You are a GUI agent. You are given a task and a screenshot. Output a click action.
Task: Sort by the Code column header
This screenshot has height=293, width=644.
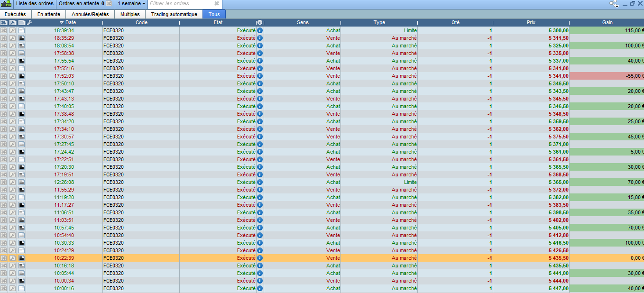pyautogui.click(x=141, y=22)
